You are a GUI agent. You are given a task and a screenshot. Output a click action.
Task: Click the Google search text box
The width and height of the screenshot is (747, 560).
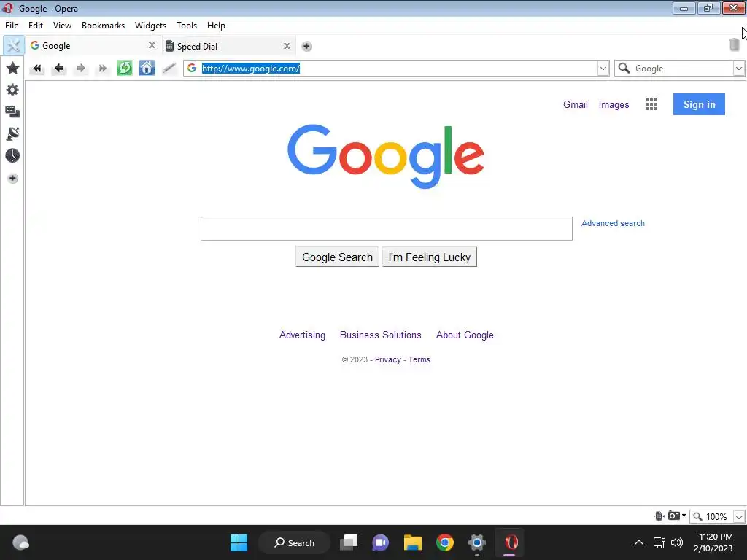coord(387,228)
